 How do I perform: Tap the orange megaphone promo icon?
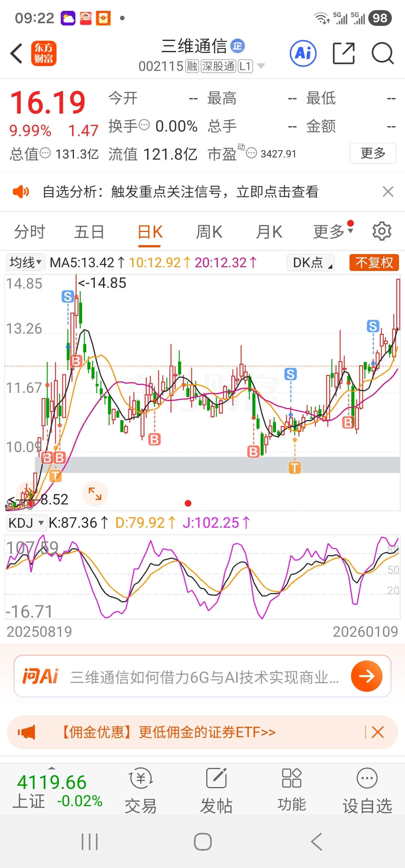click(26, 732)
